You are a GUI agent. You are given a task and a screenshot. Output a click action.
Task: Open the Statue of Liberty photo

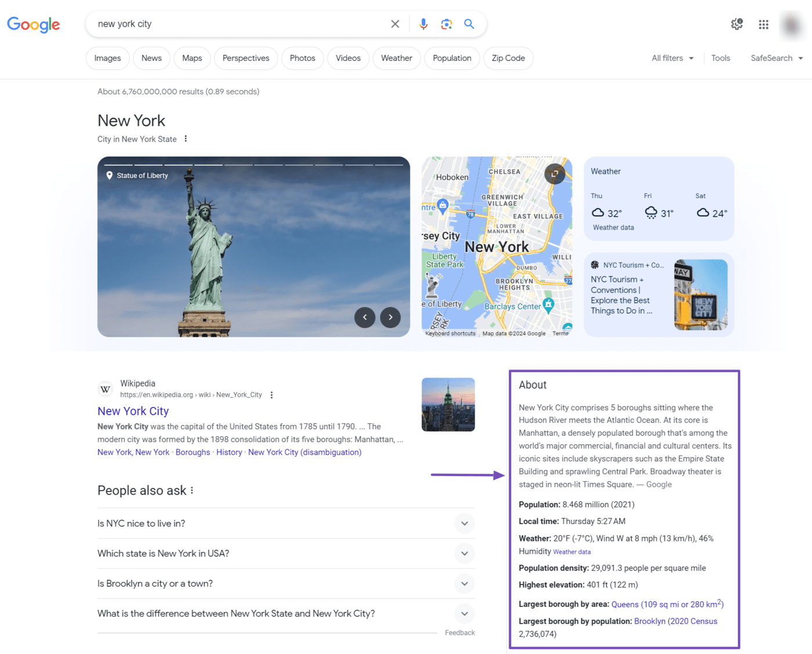click(x=253, y=246)
